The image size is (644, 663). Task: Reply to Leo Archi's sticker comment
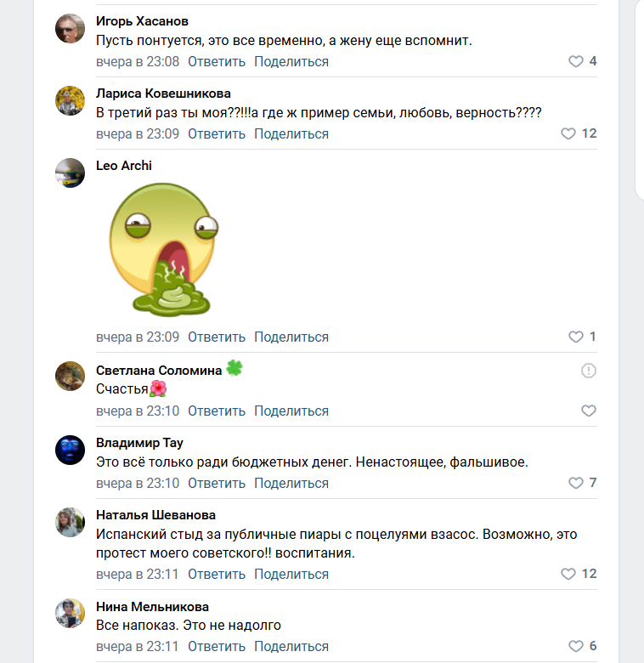(217, 337)
